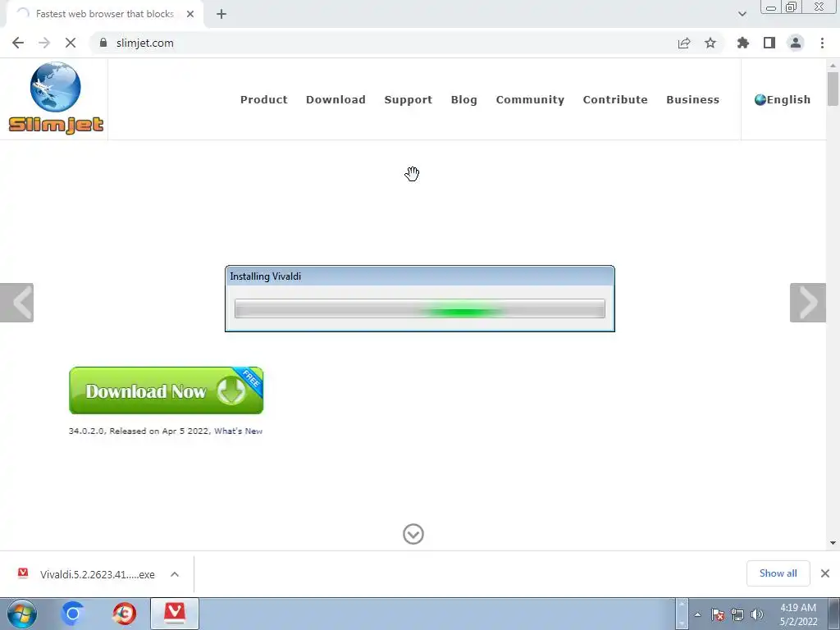Click the volume speaker tray icon

[756, 614]
